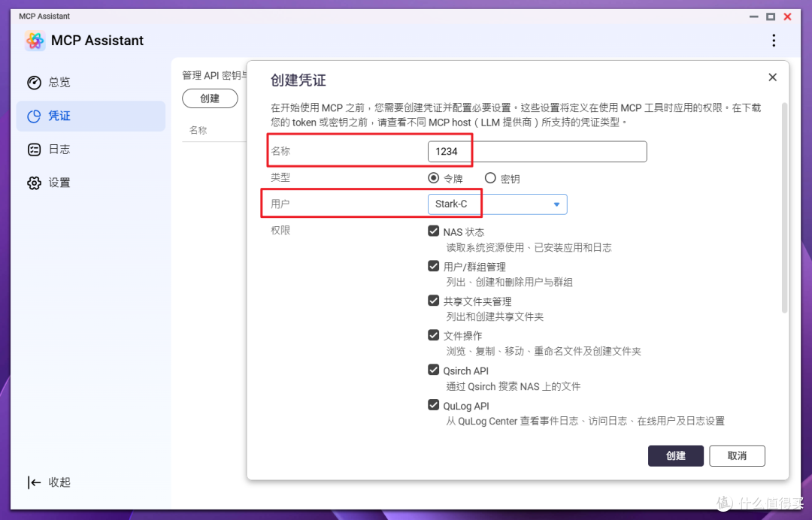Image resolution: width=812 pixels, height=520 pixels.
Task: Uncheck the NAS 状态 permission checkbox
Action: click(x=434, y=231)
